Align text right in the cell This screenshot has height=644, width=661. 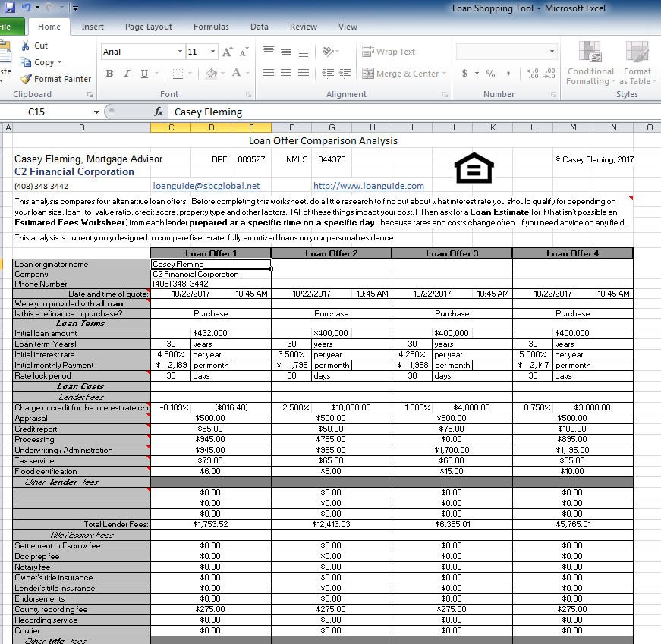pos(303,74)
